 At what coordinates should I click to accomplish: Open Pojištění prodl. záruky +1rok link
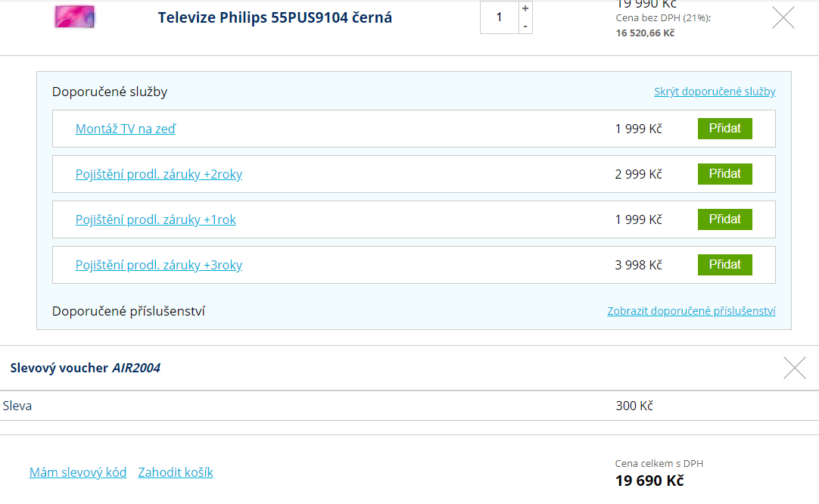click(x=156, y=220)
